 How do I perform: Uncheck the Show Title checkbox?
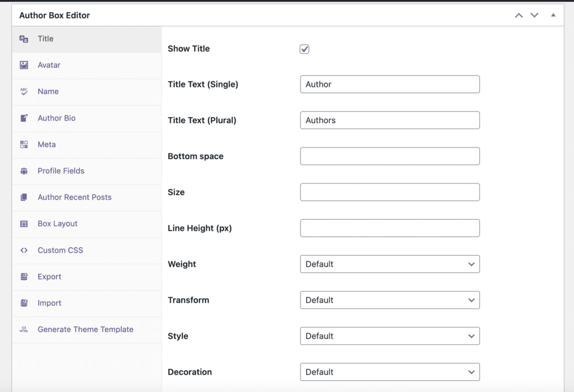[x=304, y=49]
